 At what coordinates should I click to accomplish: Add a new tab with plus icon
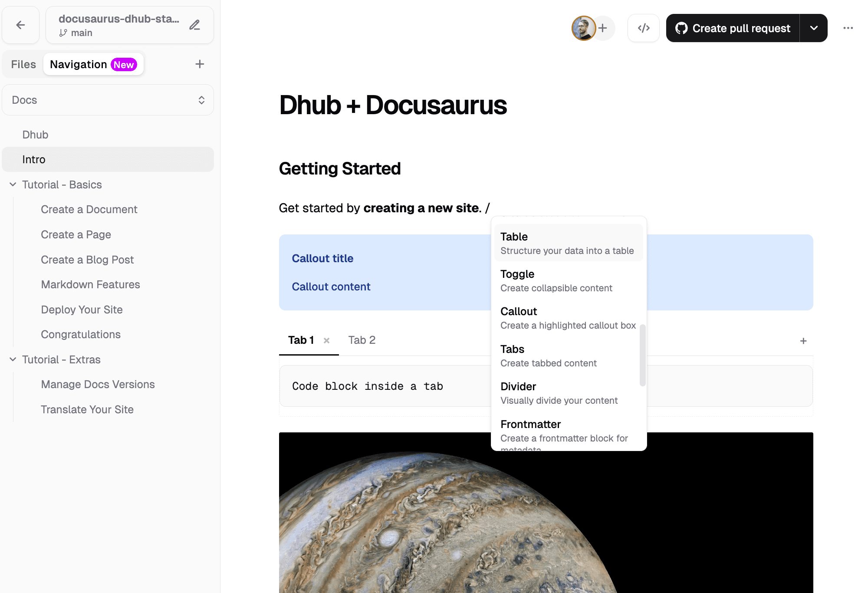(803, 341)
